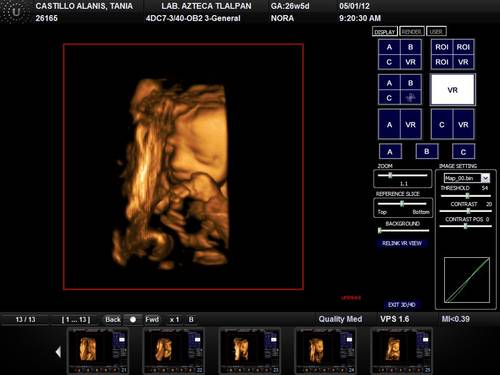Viewport: 500px width, 375px height.
Task: Click the EXIT 3D/4D button
Action: click(401, 304)
